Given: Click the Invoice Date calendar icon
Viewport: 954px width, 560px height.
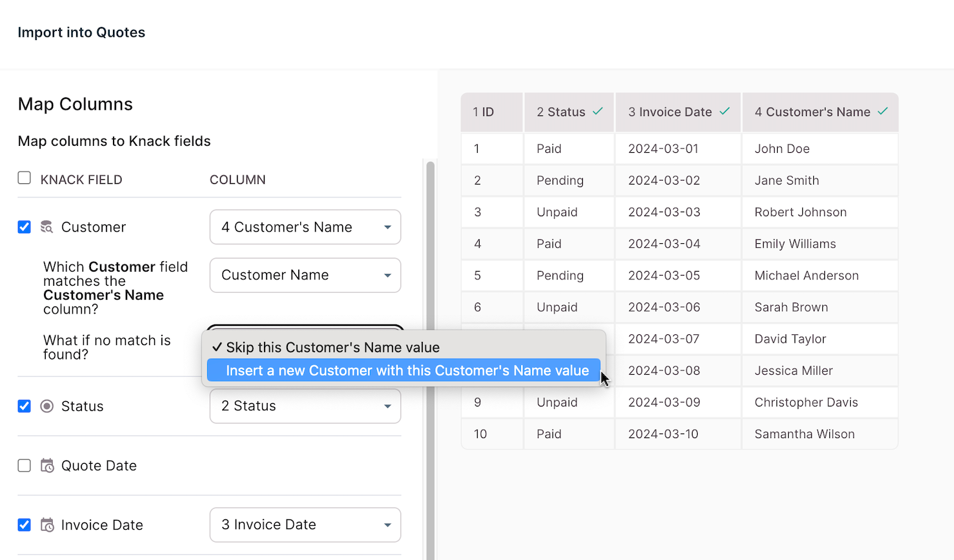Looking at the screenshot, I should 47,525.
